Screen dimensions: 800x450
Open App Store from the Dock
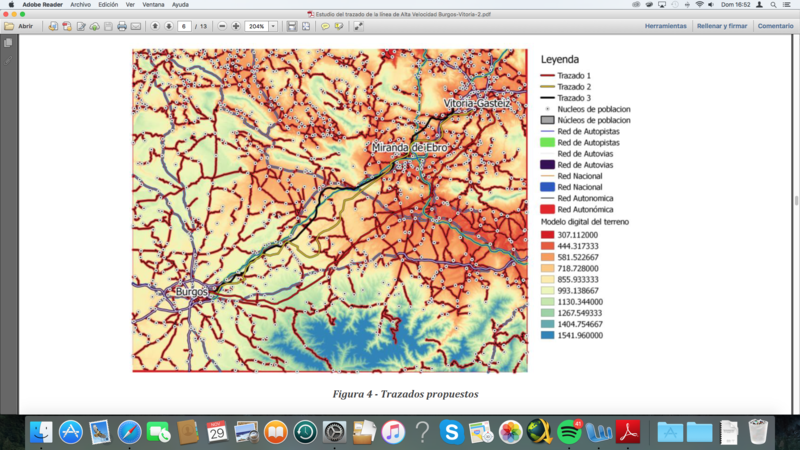(70, 432)
